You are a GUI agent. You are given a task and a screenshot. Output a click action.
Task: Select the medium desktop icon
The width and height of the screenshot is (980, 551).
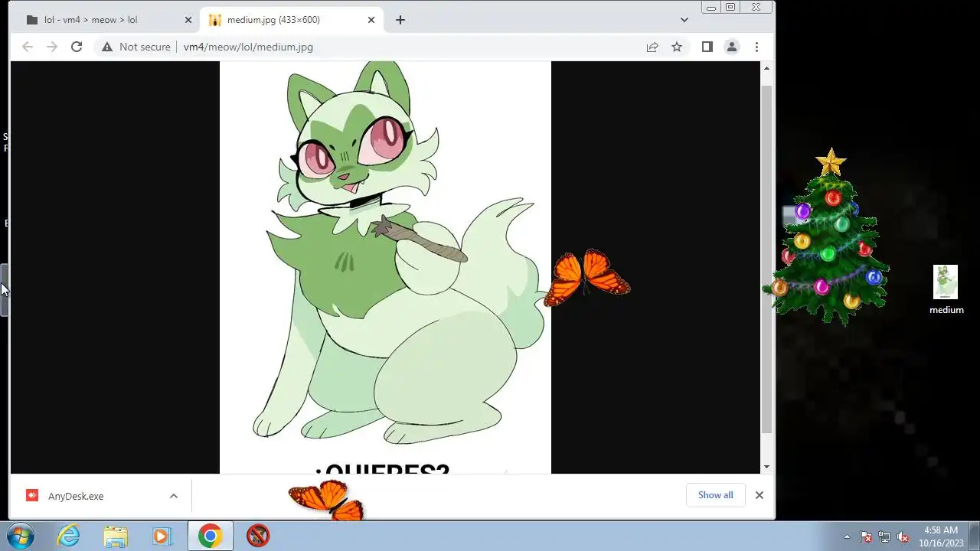946,290
